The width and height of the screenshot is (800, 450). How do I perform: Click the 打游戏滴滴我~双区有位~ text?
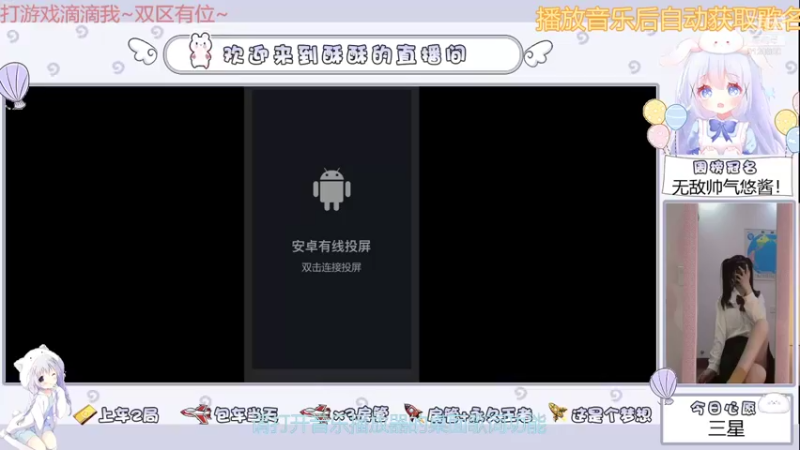coord(114,14)
